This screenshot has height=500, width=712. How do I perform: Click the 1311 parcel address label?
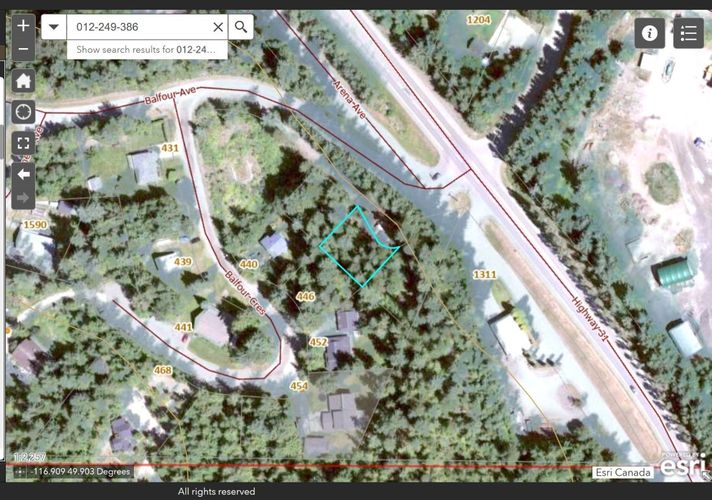coord(484,274)
